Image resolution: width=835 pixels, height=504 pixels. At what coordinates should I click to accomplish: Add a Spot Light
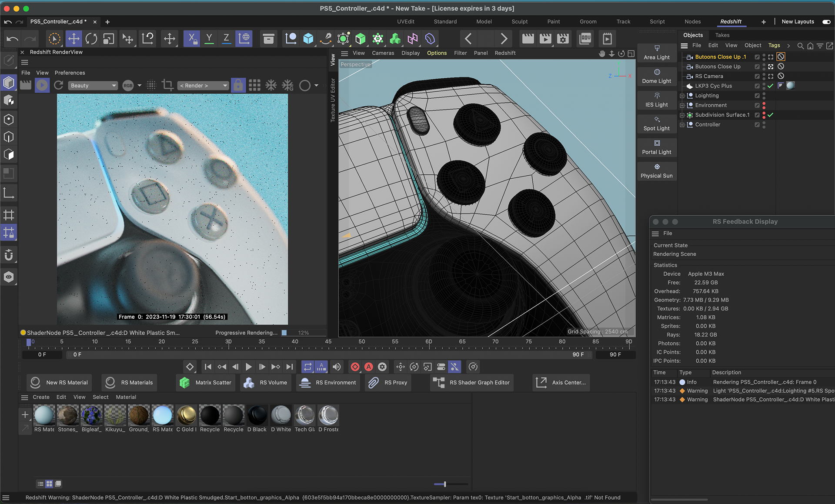coord(657,123)
